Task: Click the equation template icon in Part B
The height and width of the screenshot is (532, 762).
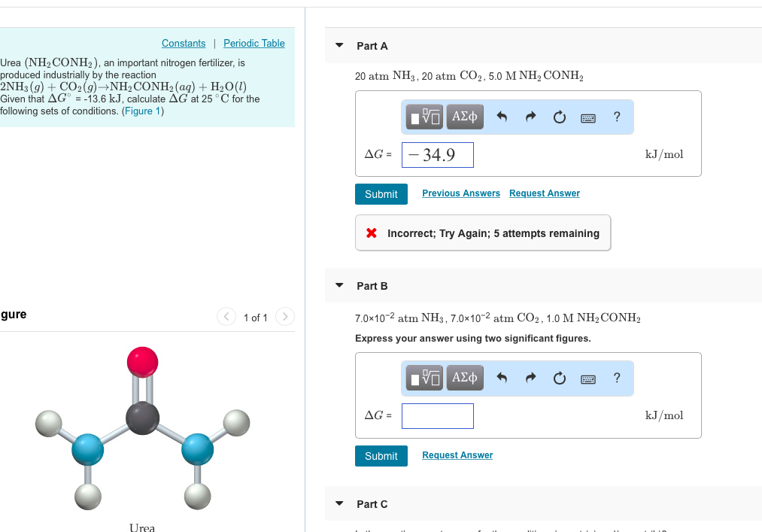Action: (x=423, y=378)
